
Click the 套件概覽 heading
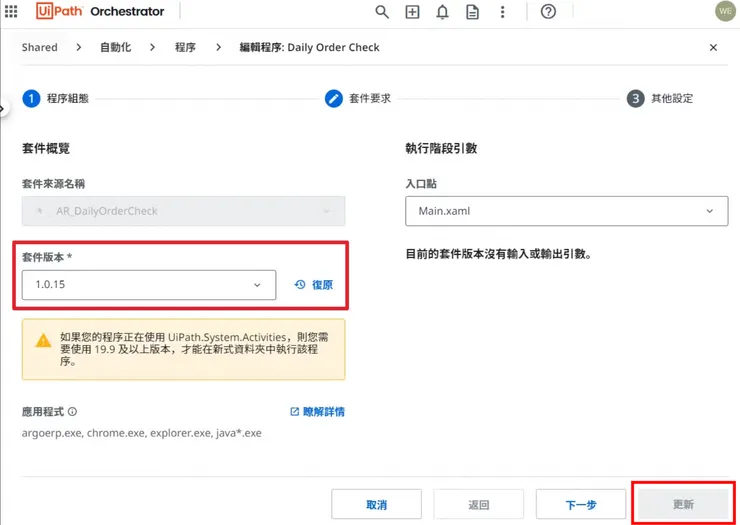(x=46, y=148)
